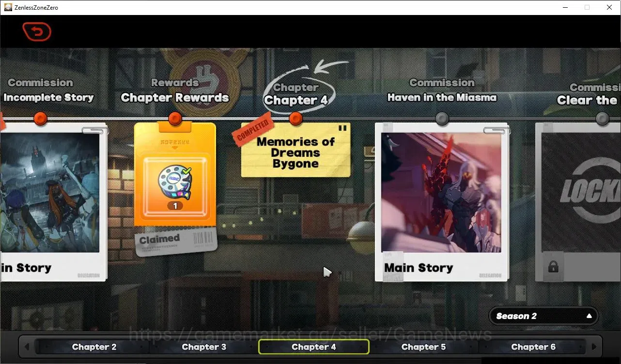The image size is (621, 364).
Task: Click the Main Story label under Haven artwork
Action: (x=419, y=268)
